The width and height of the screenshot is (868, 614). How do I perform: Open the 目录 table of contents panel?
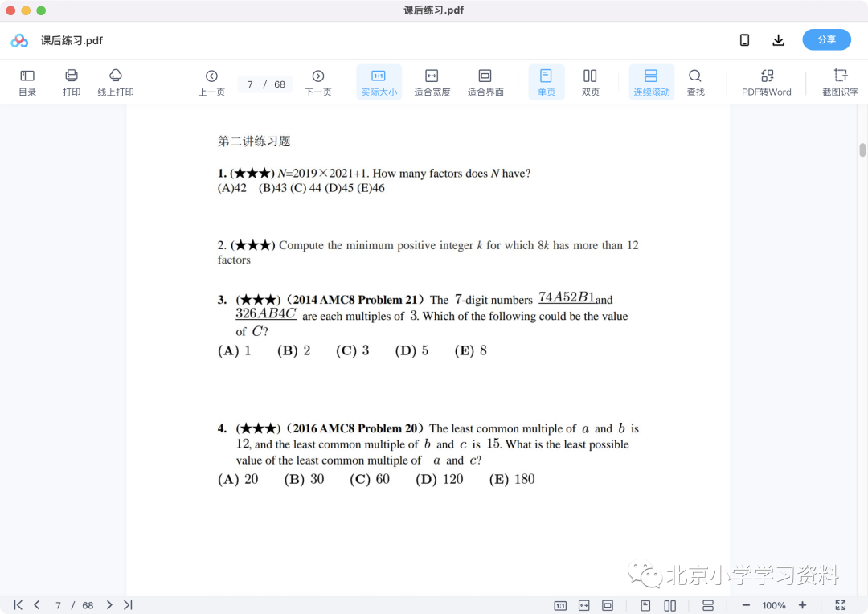27,83
